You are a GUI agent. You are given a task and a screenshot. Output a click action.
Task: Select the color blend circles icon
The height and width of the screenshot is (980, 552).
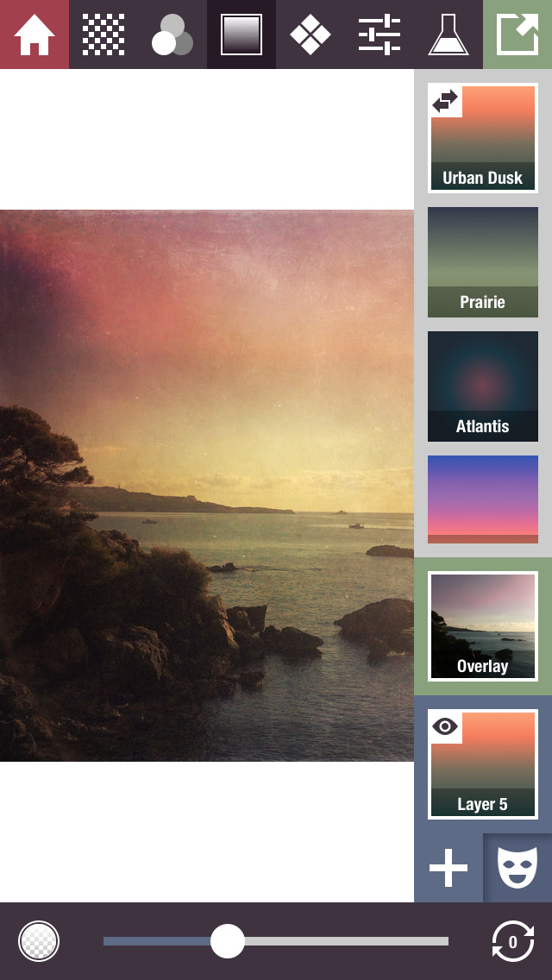tap(172, 35)
